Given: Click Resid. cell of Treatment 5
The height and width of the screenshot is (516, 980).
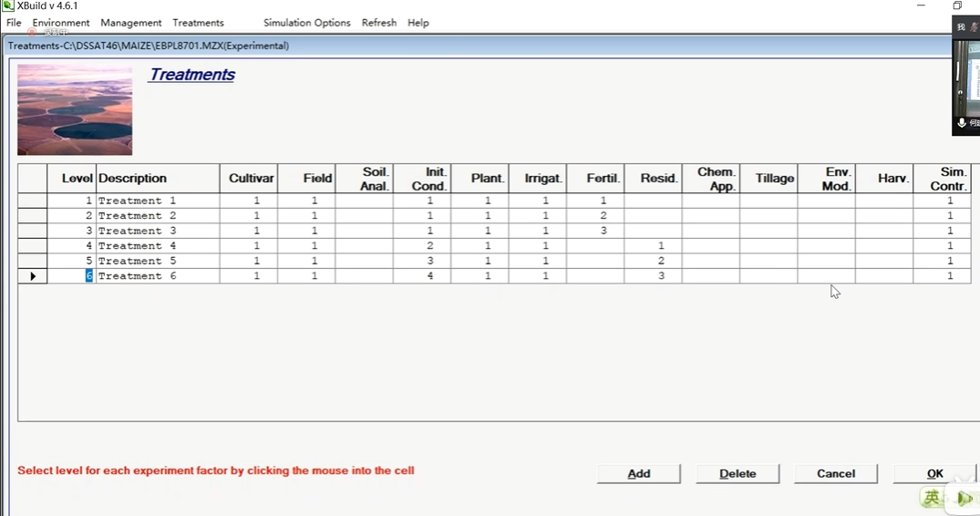Looking at the screenshot, I should tap(653, 261).
